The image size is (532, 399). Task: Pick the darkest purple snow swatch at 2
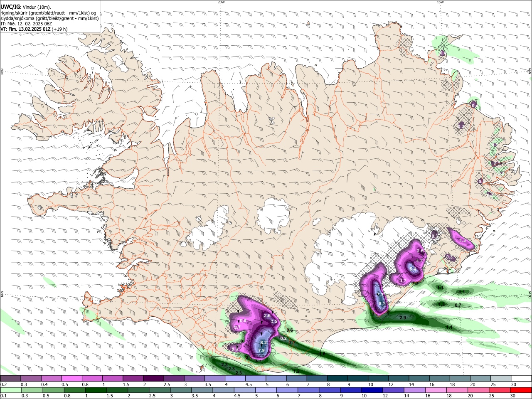click(153, 378)
